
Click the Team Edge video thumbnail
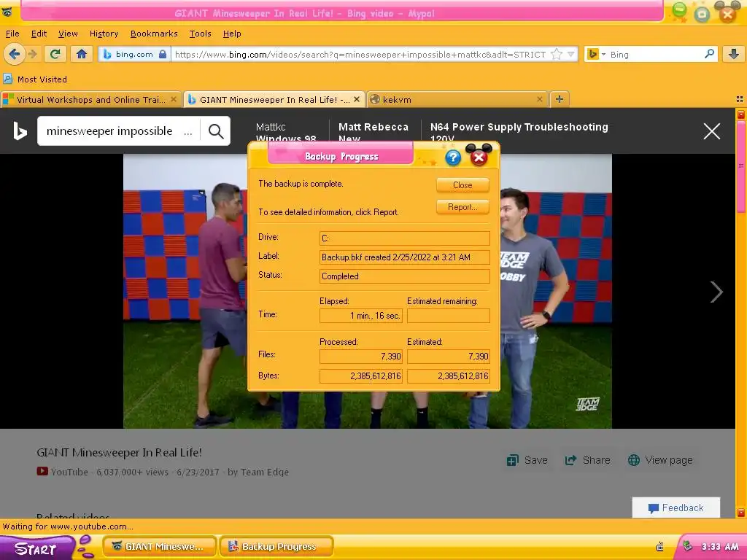pos(368,291)
